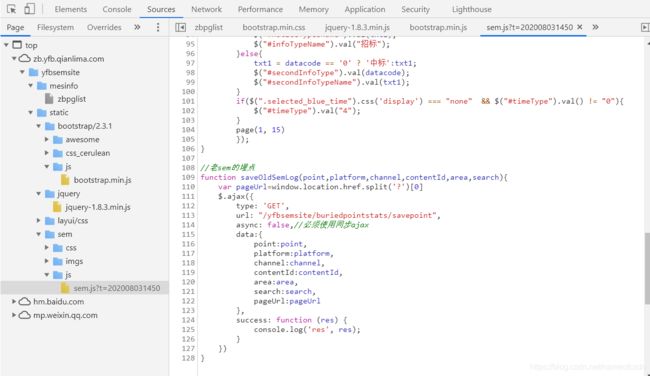Screen dimensions: 650x376
Task: Click the hm.baidu.com cloud icon
Action: [x=25, y=301]
